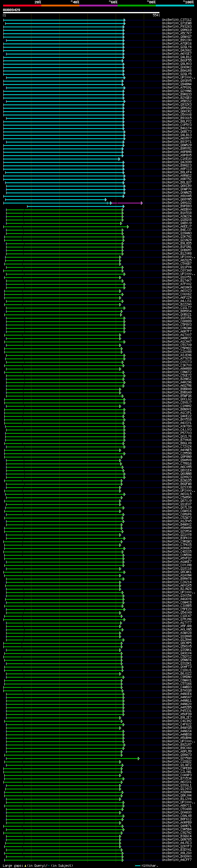
Task: Click the orange ~40% identity legend bar
Action: tap(60, 6)
